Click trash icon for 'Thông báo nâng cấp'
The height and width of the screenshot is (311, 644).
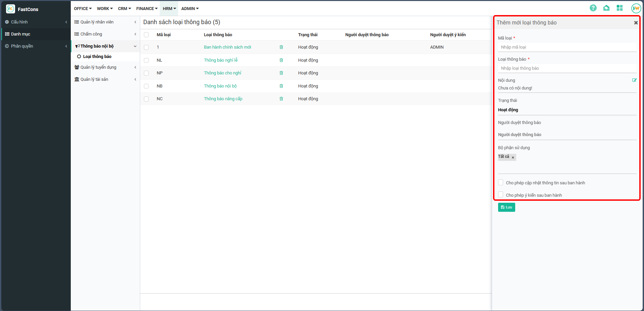click(281, 99)
